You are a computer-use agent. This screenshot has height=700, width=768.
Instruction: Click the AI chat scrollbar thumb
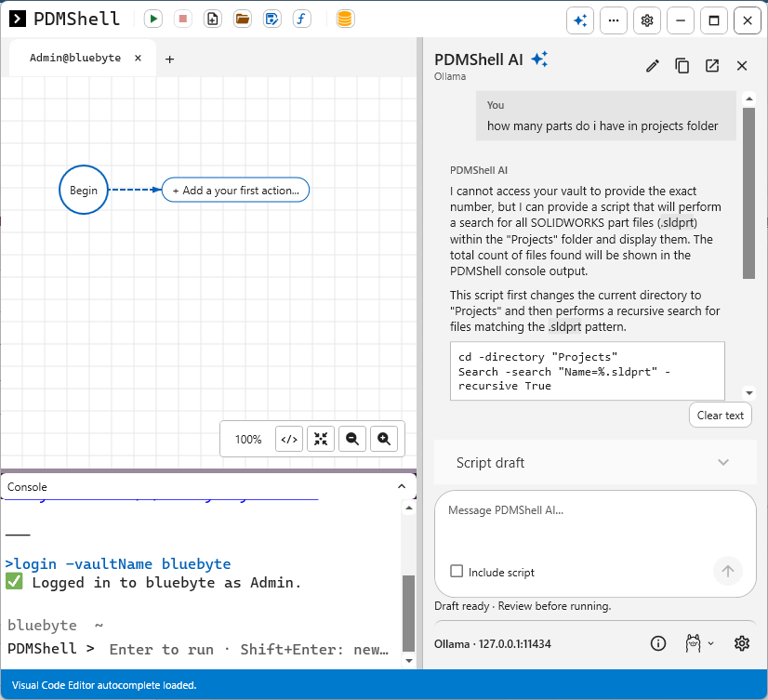[x=748, y=193]
